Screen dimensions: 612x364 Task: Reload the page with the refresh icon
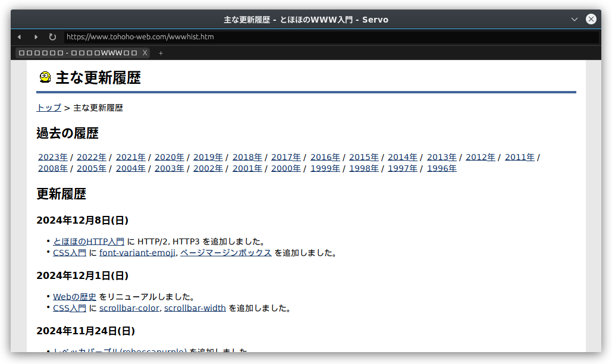(x=52, y=37)
